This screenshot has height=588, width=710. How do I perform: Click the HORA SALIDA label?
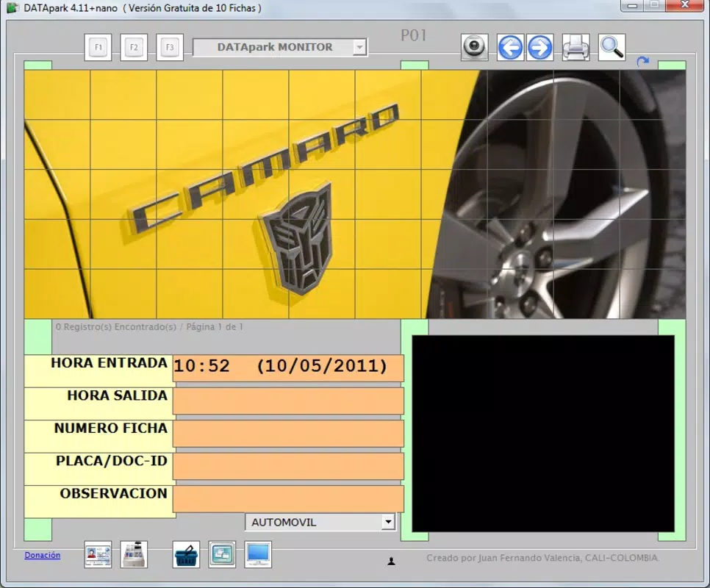118,395
